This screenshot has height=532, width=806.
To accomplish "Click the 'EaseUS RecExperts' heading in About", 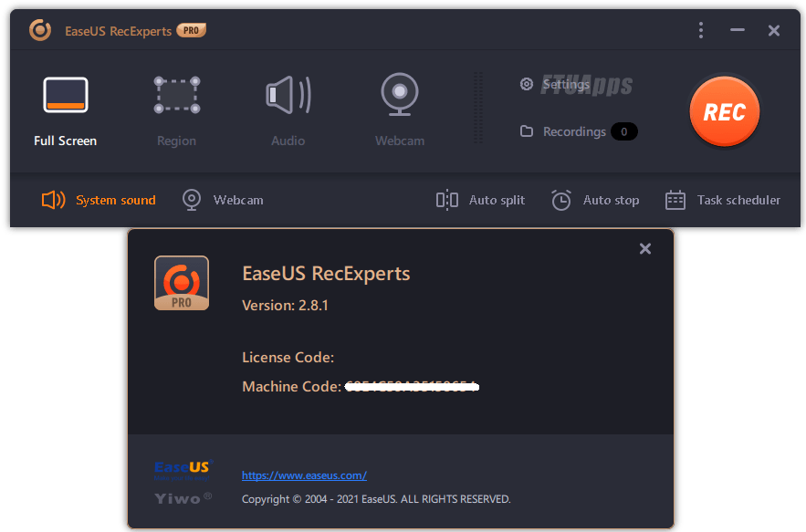I will pyautogui.click(x=326, y=274).
